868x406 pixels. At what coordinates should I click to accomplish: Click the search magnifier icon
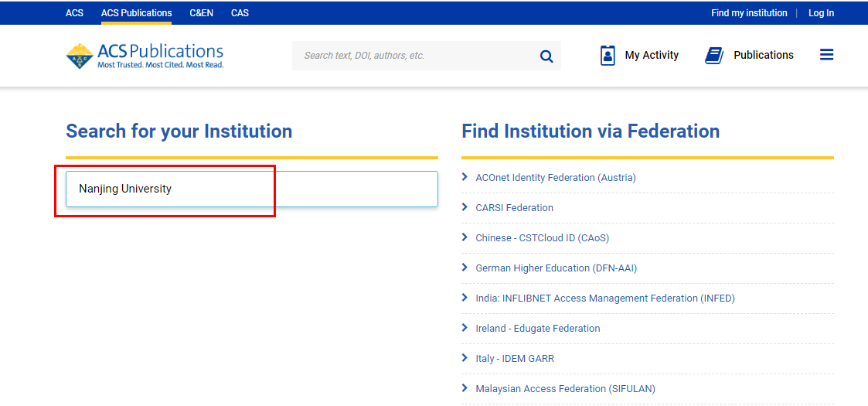pyautogui.click(x=546, y=56)
